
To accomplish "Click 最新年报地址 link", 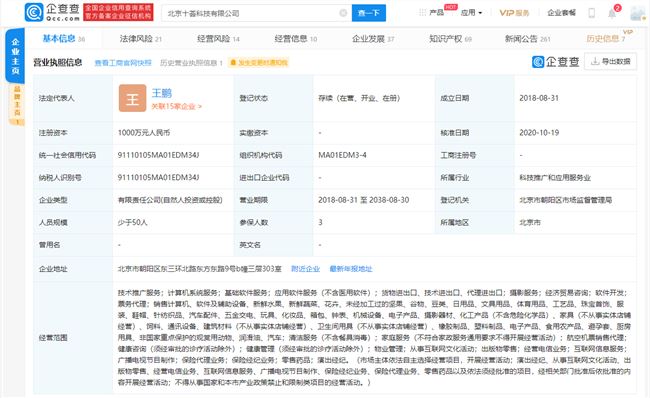I will 351,269.
